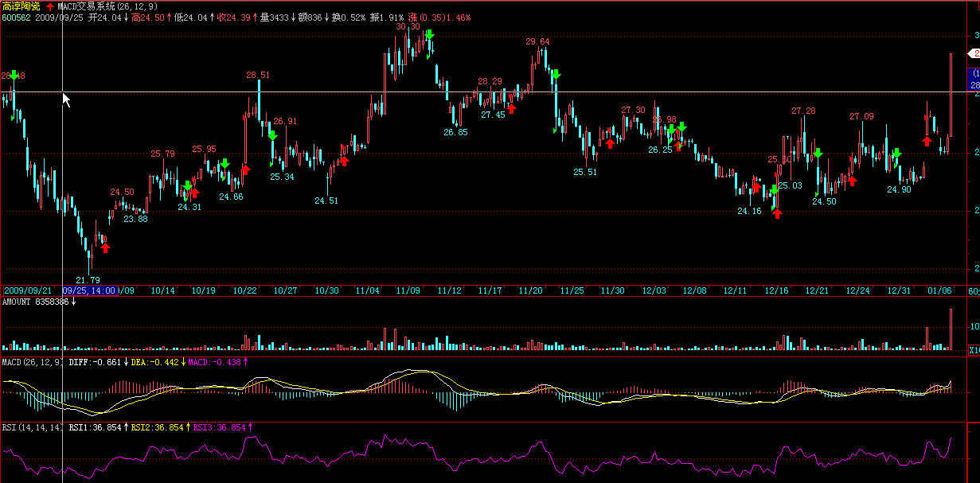Select the 11/20 date on the time axis
Screen dimensions: 980x483
pyautogui.click(x=531, y=290)
